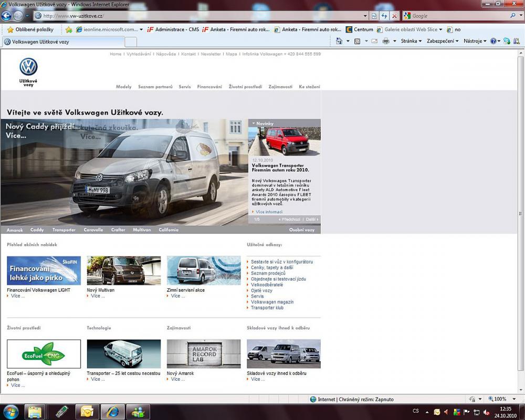The width and height of the screenshot is (525, 420).
Task: Click the Read Mail envelope icon
Action: click(374, 41)
